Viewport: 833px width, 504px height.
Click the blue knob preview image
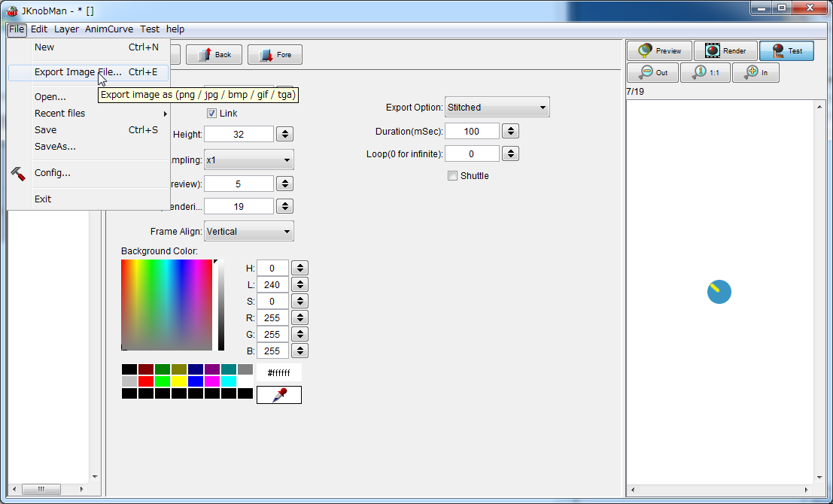pos(719,292)
